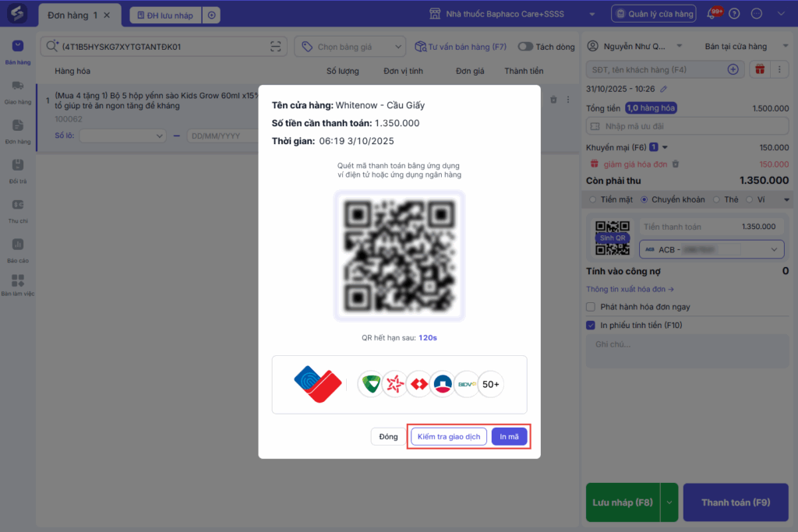Click SĐT, tên khách hàng (F4) field

coord(666,69)
